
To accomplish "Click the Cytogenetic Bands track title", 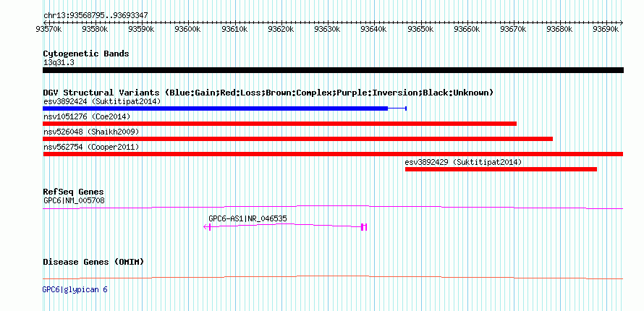I will tap(86, 54).
